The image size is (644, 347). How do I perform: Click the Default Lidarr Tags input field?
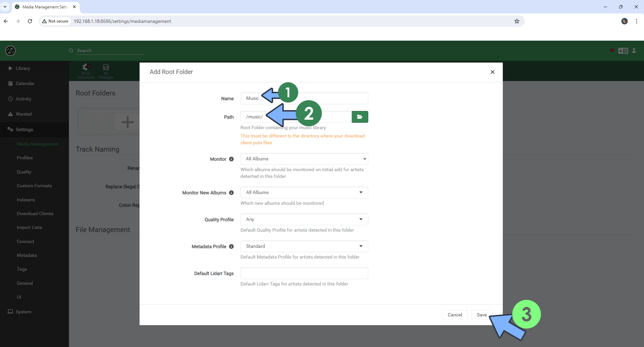click(304, 273)
